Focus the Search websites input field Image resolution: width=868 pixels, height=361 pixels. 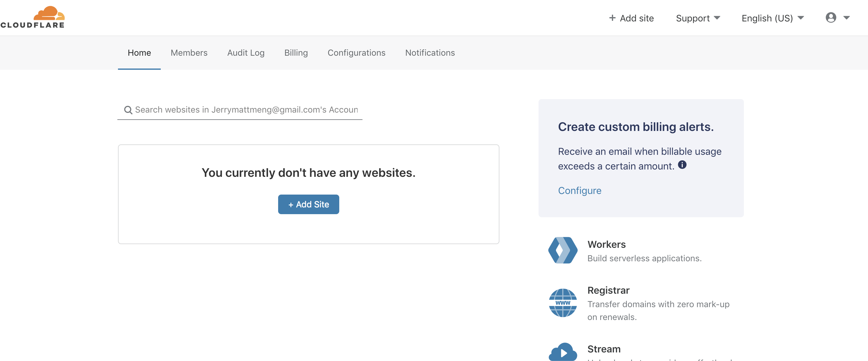[246, 110]
